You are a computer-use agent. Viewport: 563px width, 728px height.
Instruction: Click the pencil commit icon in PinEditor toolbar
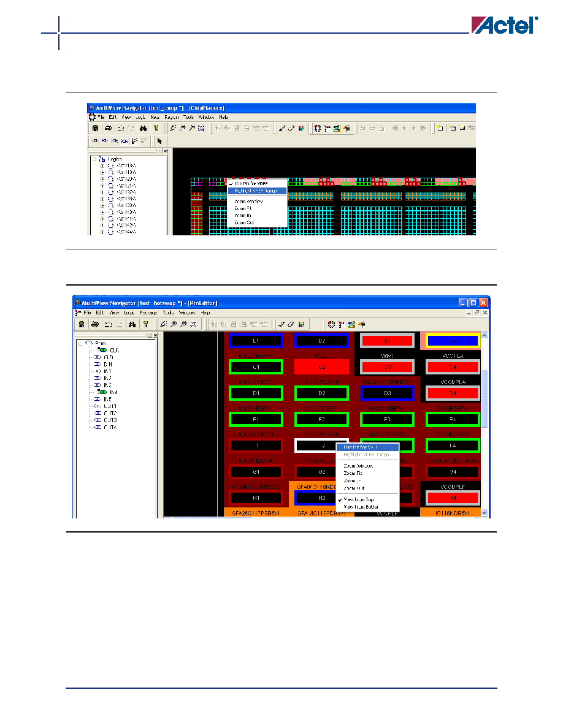280,324
